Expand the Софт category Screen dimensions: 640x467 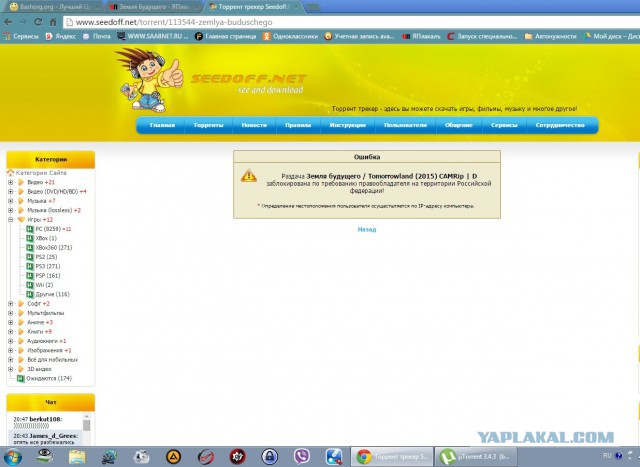tap(11, 304)
